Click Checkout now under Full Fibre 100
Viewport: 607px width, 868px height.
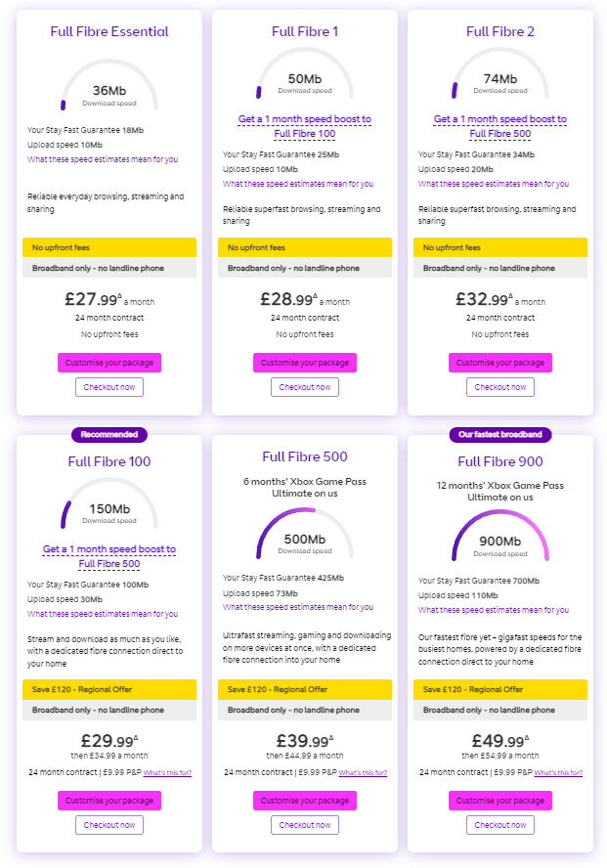pyautogui.click(x=109, y=825)
